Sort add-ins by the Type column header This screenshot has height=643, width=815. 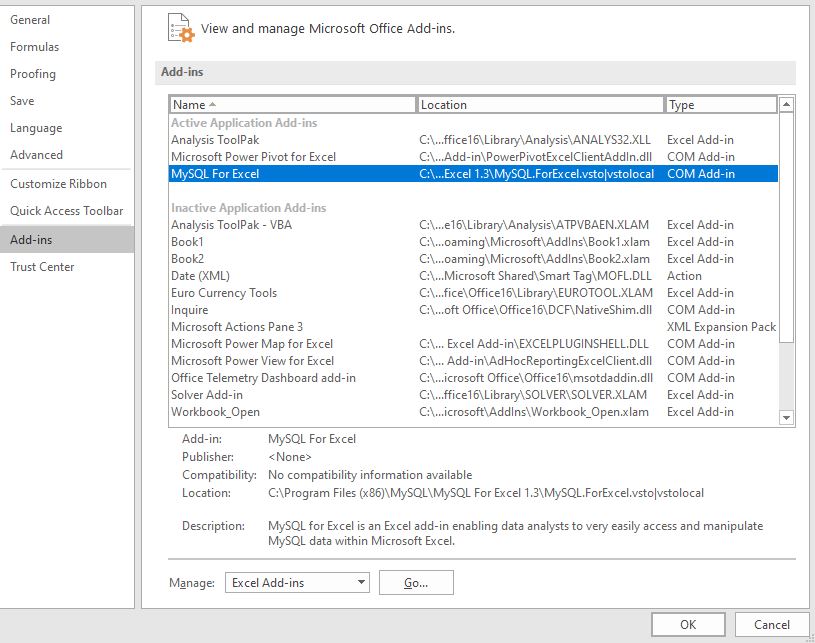click(x=721, y=104)
